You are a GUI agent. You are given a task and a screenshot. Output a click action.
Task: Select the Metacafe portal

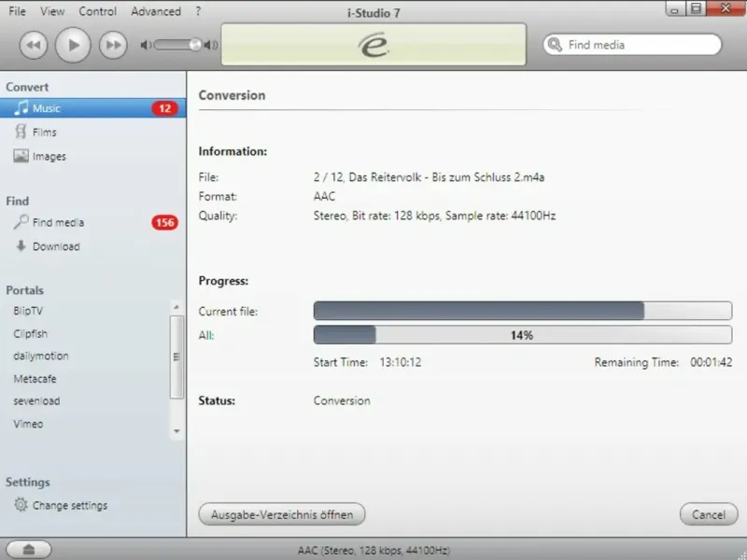pyautogui.click(x=35, y=379)
